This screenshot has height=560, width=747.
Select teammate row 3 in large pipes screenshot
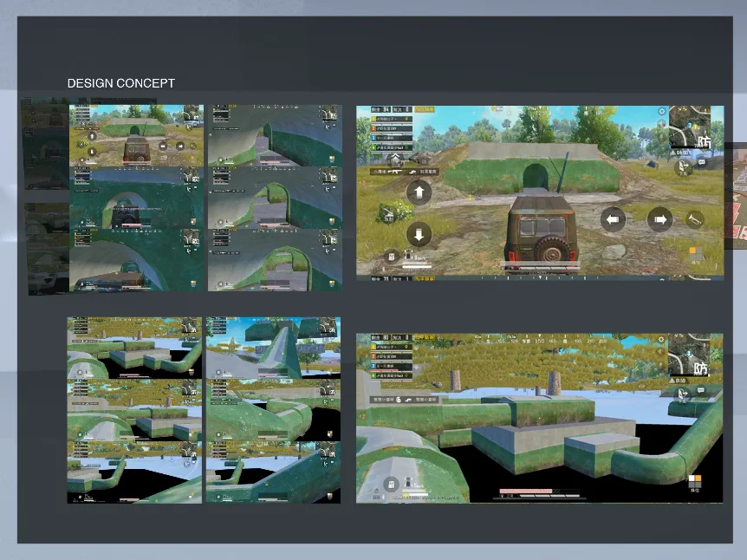click(392, 366)
